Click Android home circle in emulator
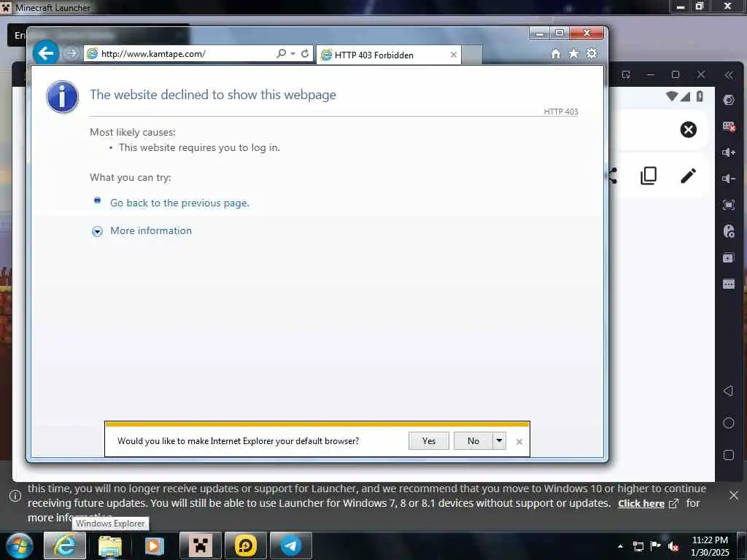 [729, 423]
